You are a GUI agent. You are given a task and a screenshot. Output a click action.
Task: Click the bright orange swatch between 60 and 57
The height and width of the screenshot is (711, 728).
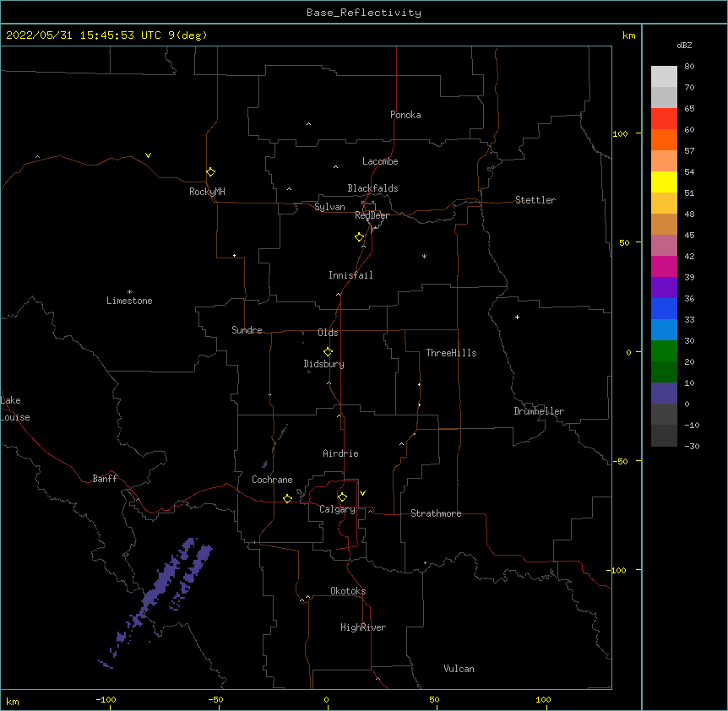coord(664,139)
